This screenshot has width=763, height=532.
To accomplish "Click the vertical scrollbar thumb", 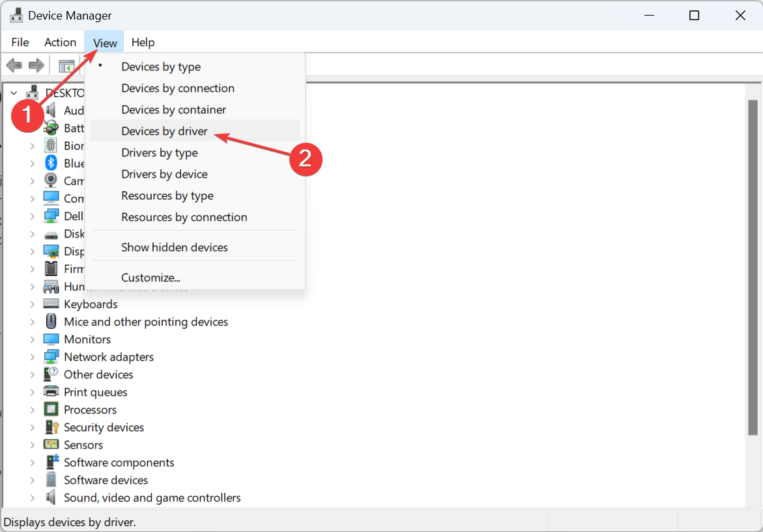I will tap(753, 267).
